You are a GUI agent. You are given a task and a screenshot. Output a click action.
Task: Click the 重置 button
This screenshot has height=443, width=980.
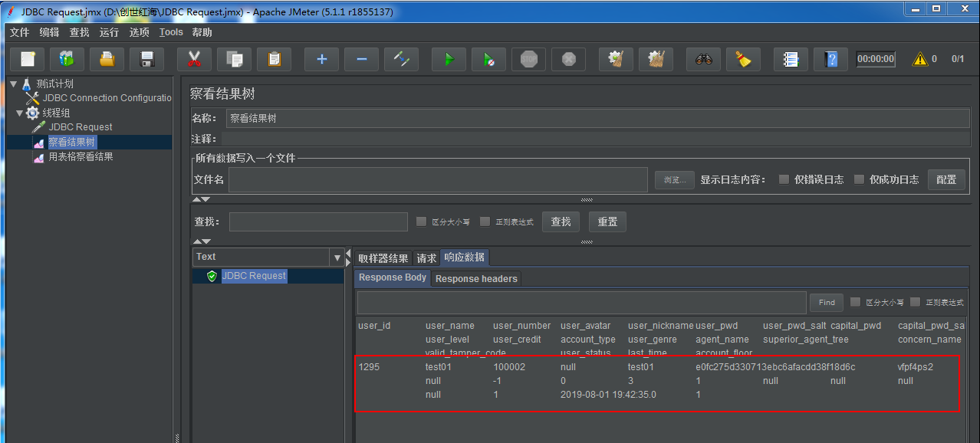coord(607,221)
